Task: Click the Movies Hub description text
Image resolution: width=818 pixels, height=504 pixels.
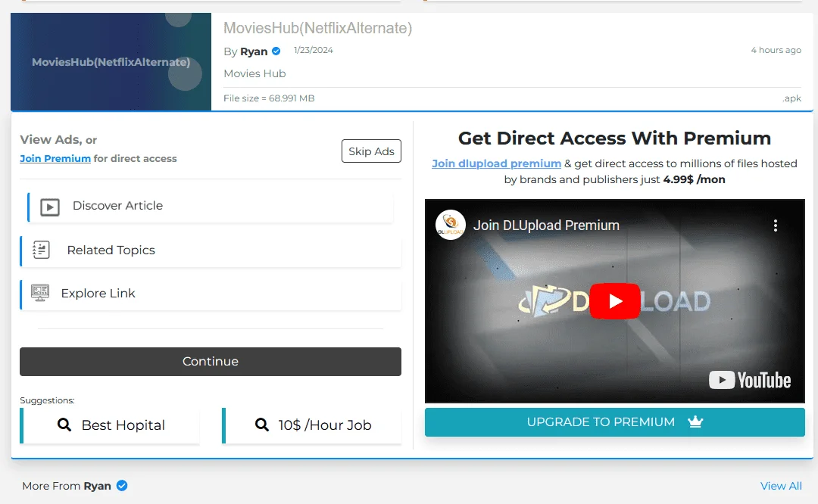Action: [254, 73]
